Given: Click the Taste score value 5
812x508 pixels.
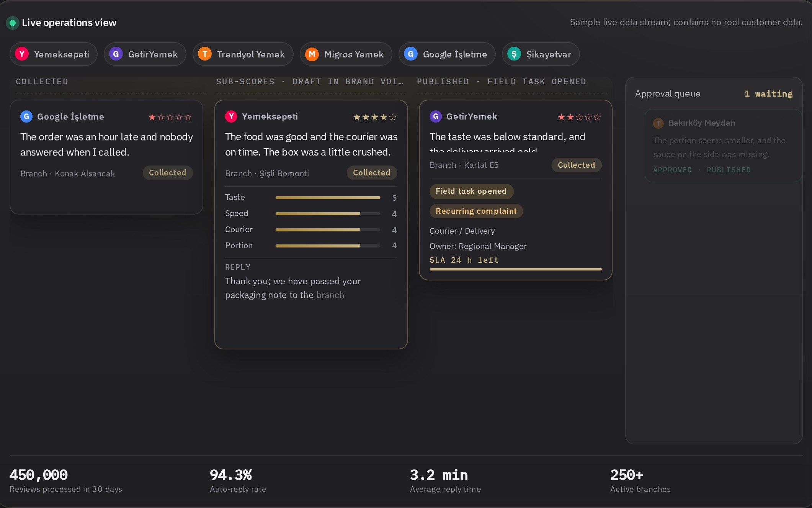Looking at the screenshot, I should pos(394,198).
